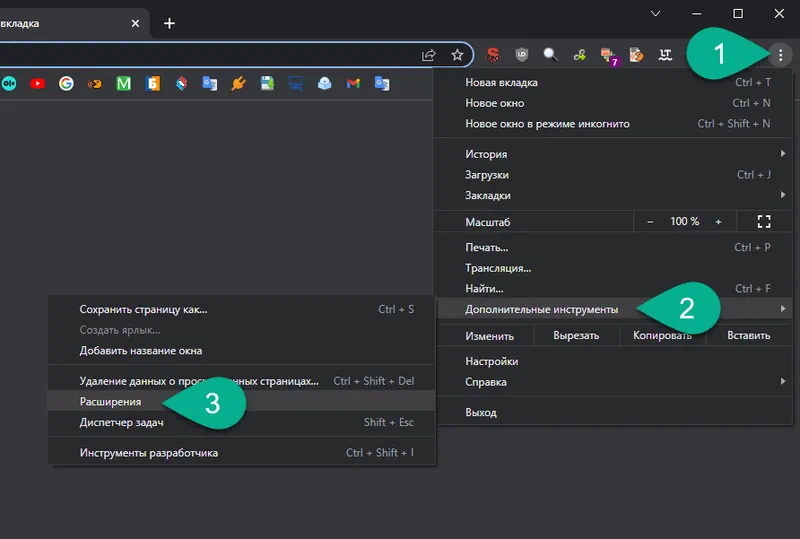Open Gmail bookmark icon
Image resolution: width=800 pixels, height=539 pixels.
(353, 84)
